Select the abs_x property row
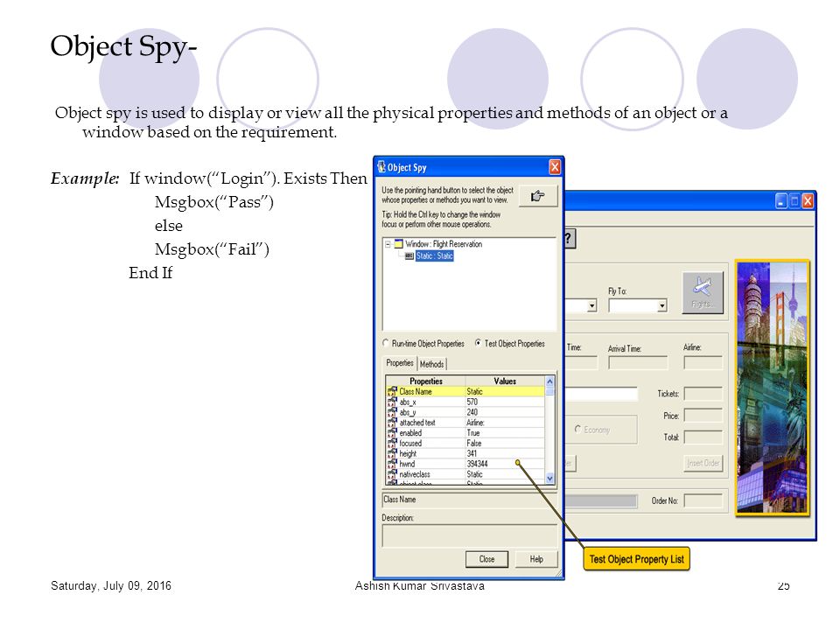840x630 pixels. click(x=465, y=402)
